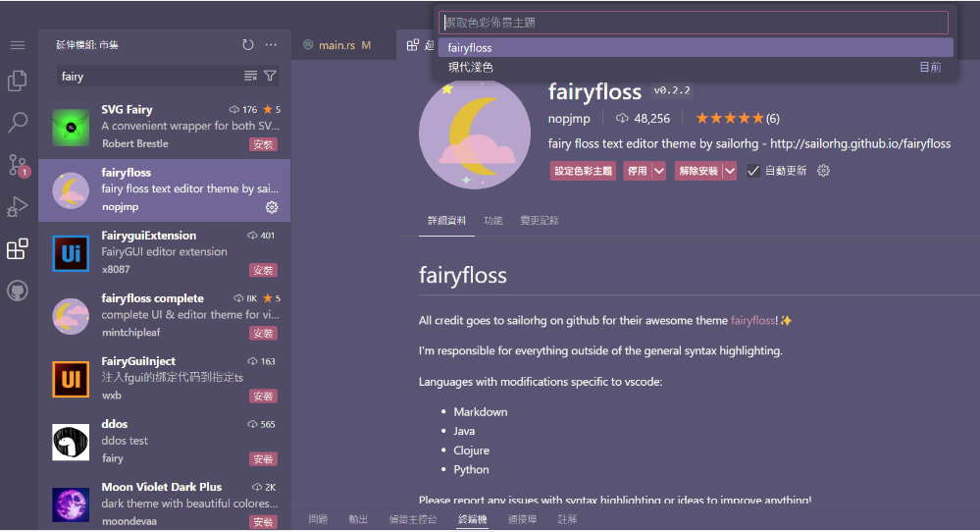Click five star rating of fairyfloss

coord(730,118)
